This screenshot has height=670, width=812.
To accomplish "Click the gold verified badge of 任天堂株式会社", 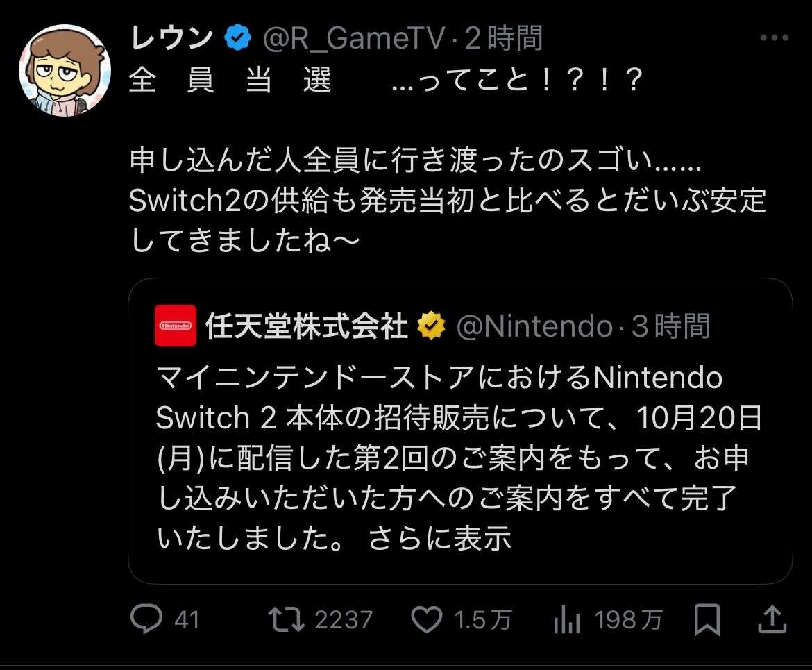I will point(430,326).
